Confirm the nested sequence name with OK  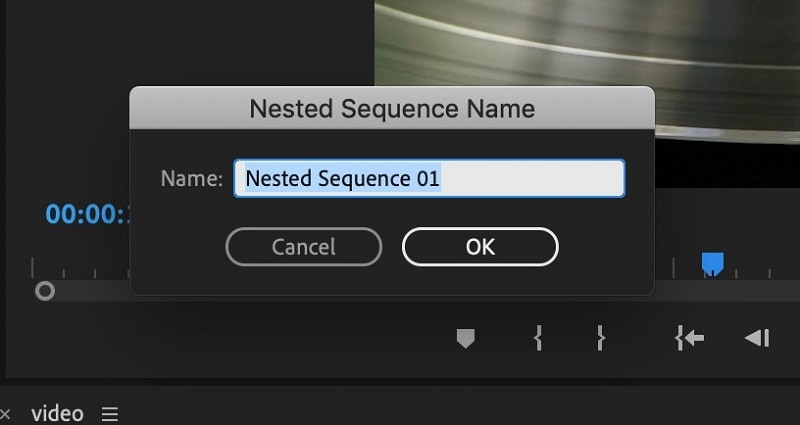[x=480, y=246]
